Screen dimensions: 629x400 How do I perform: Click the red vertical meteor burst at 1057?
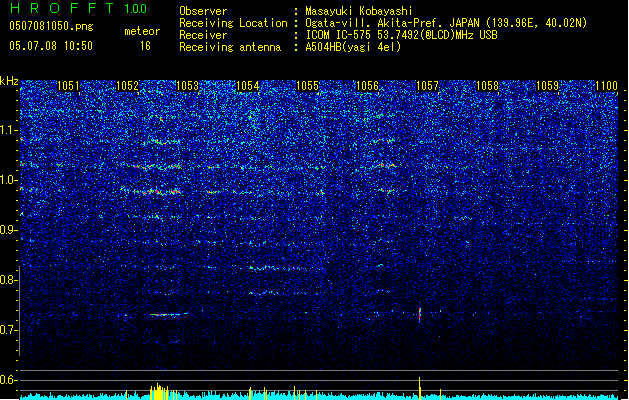[420, 314]
